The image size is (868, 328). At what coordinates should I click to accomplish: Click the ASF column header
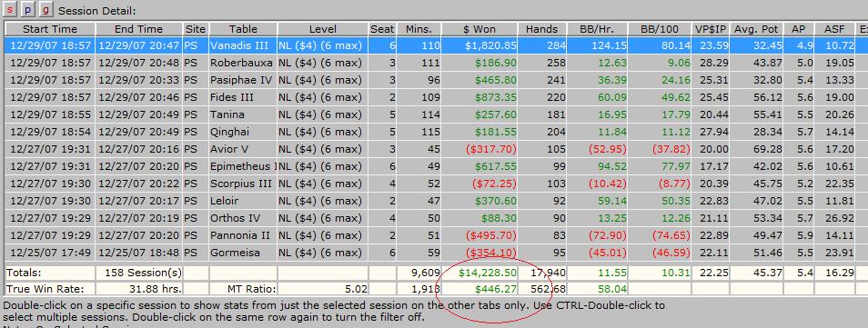[834, 29]
